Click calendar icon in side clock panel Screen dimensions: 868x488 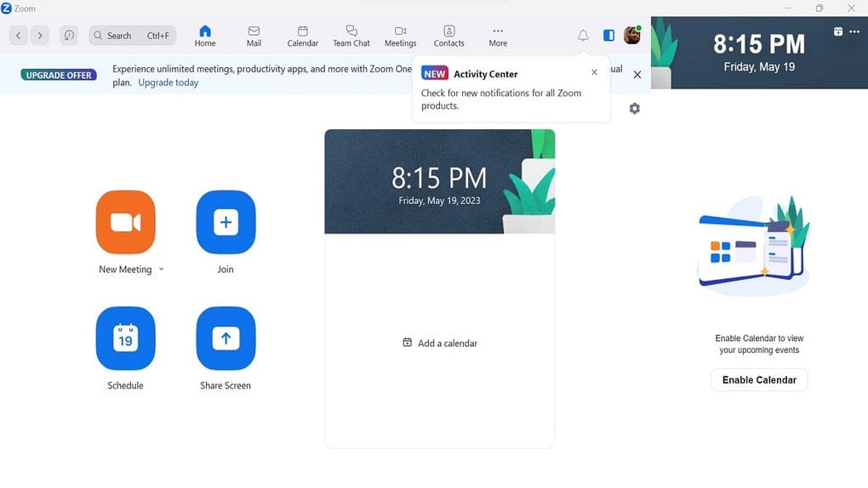tap(838, 31)
